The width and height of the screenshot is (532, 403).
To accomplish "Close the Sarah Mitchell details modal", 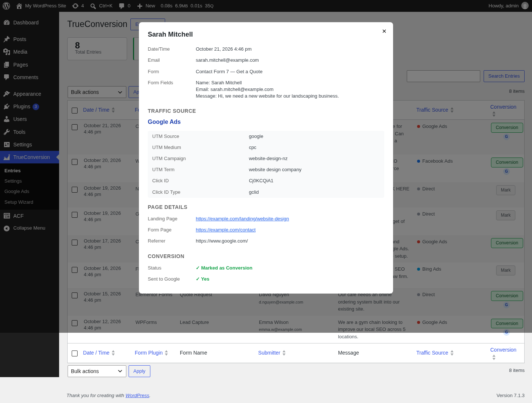I will click(x=384, y=31).
